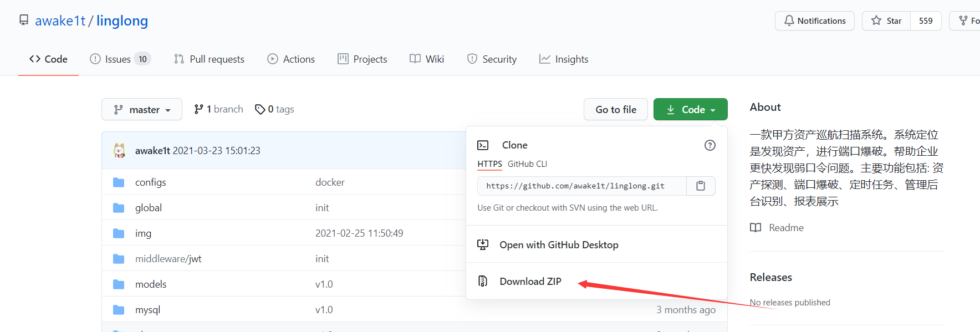
Task: Open the Projects tab
Action: pyautogui.click(x=363, y=59)
